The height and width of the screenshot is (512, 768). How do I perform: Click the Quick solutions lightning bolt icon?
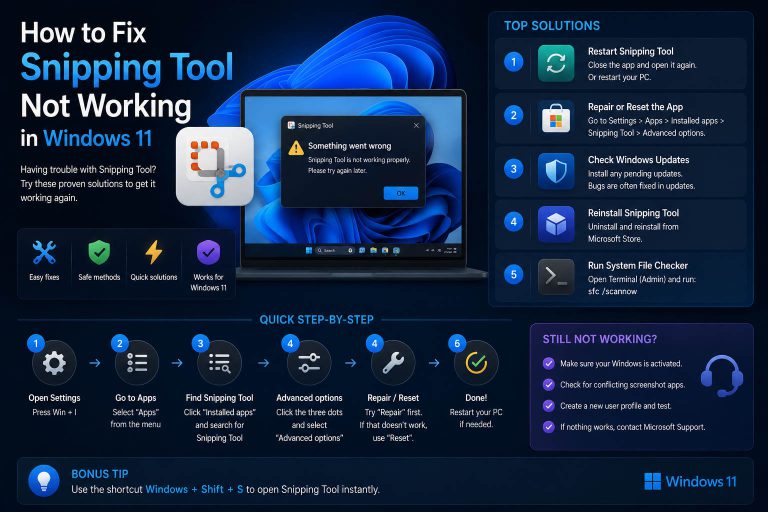(154, 252)
